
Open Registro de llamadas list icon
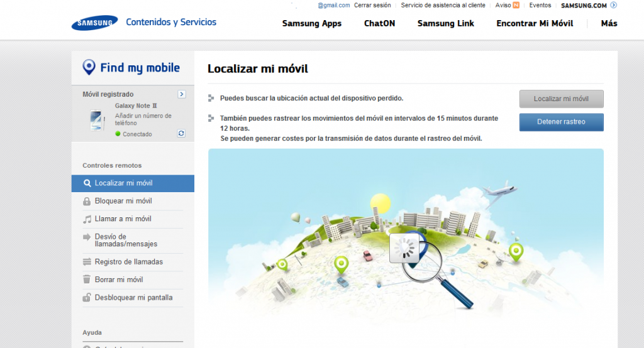(x=87, y=262)
